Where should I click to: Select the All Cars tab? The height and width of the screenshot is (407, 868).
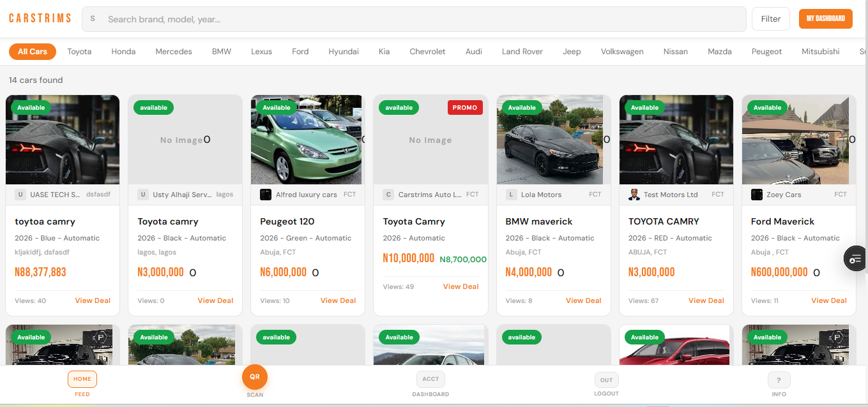tap(33, 52)
